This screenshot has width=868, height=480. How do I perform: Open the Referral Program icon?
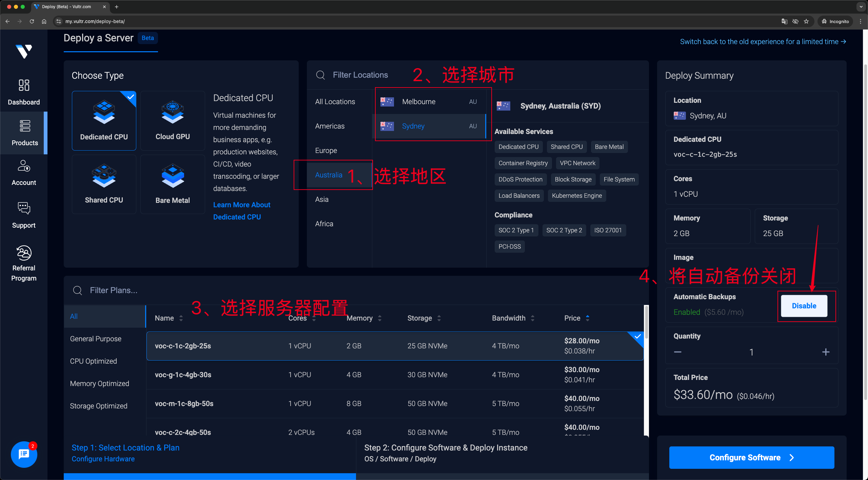[x=24, y=253]
